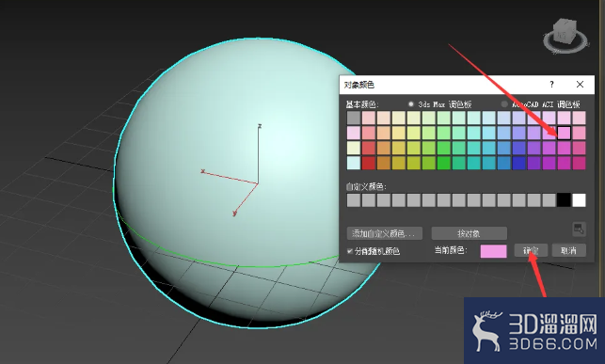Click the select-by-color icon above the Cancel button
Screen dimensions: 605x364
coord(579,229)
